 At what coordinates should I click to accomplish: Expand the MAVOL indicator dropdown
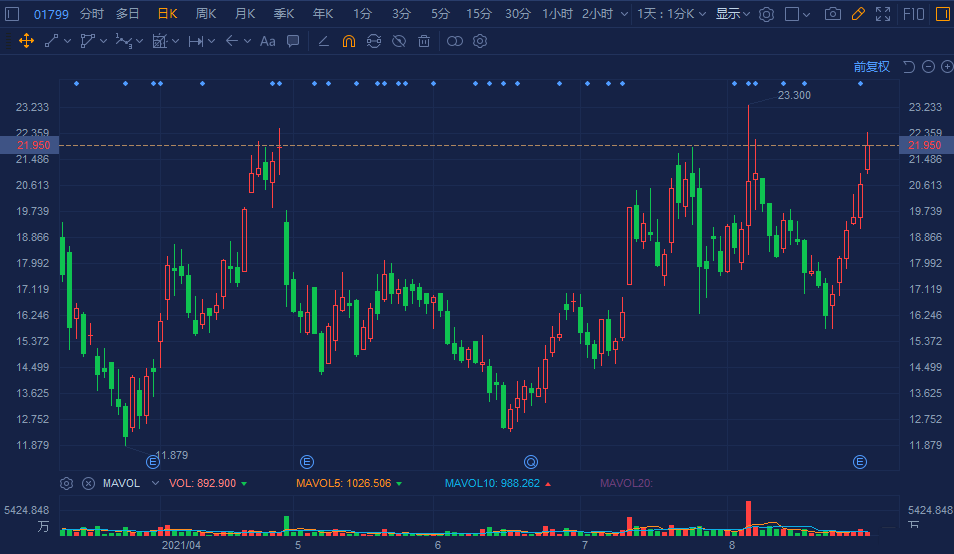(x=155, y=483)
